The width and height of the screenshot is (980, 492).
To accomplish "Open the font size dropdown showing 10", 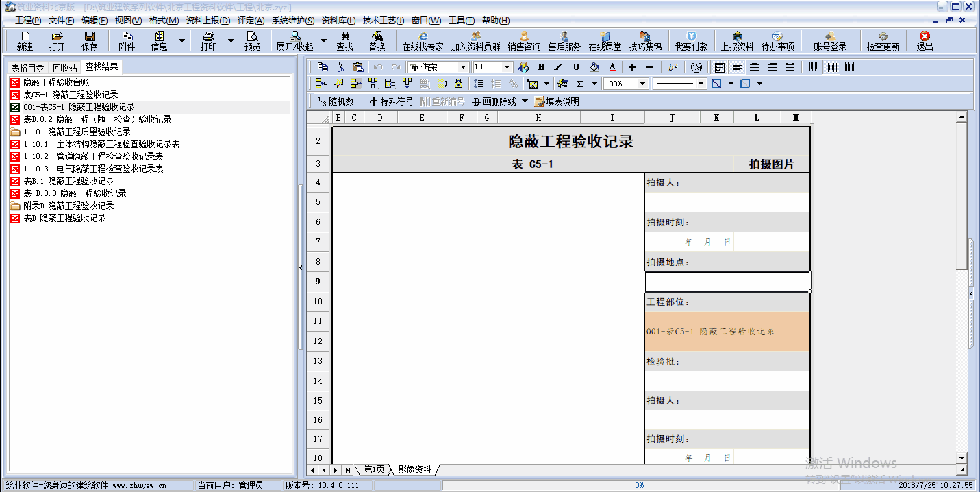I will (507, 67).
